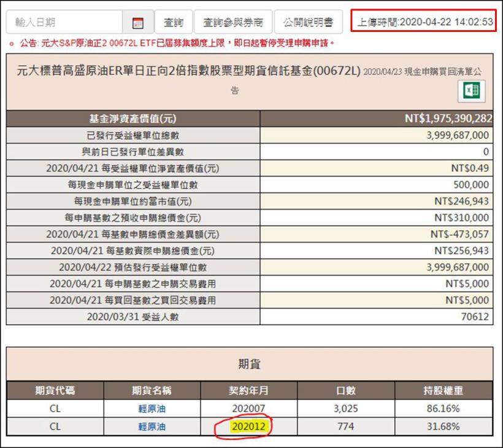Select the 契約年月 column header
This screenshot has height=448, width=503.
(x=248, y=390)
